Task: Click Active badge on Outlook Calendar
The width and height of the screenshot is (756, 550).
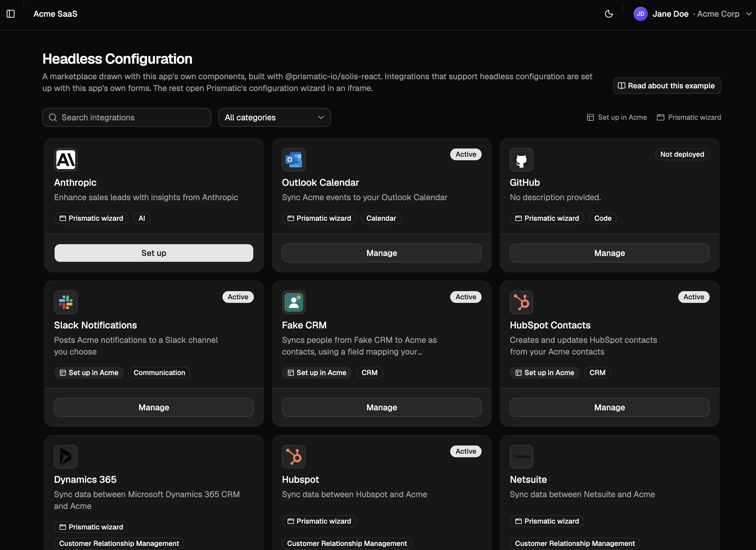Action: pos(466,154)
